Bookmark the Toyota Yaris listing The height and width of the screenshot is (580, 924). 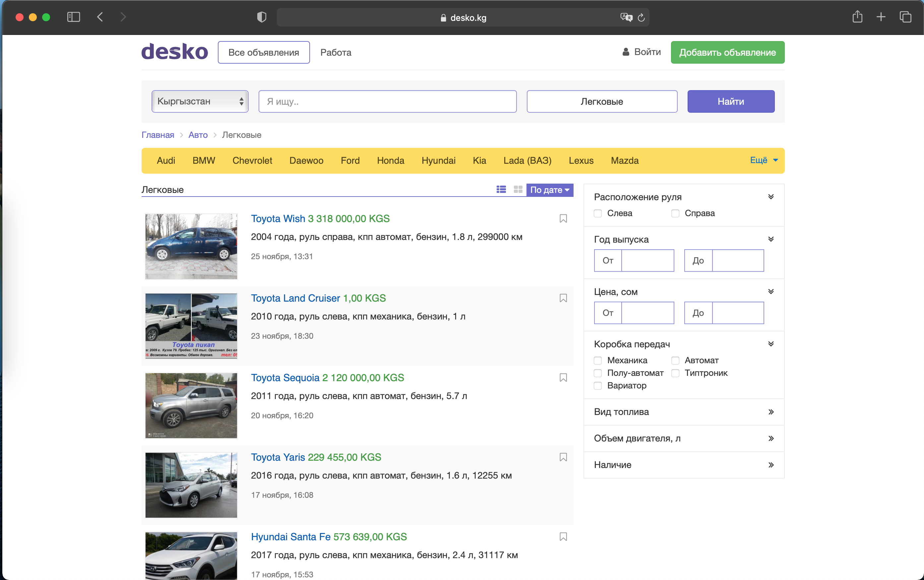563,457
